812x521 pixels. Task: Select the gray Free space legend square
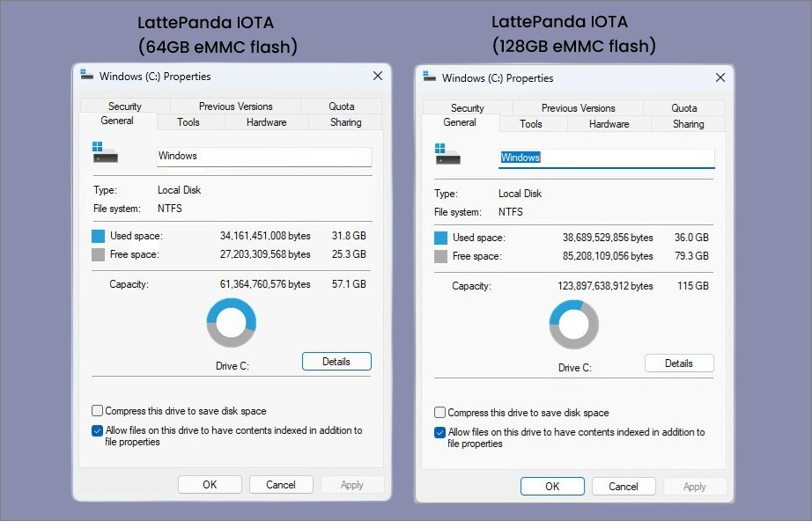(99, 254)
